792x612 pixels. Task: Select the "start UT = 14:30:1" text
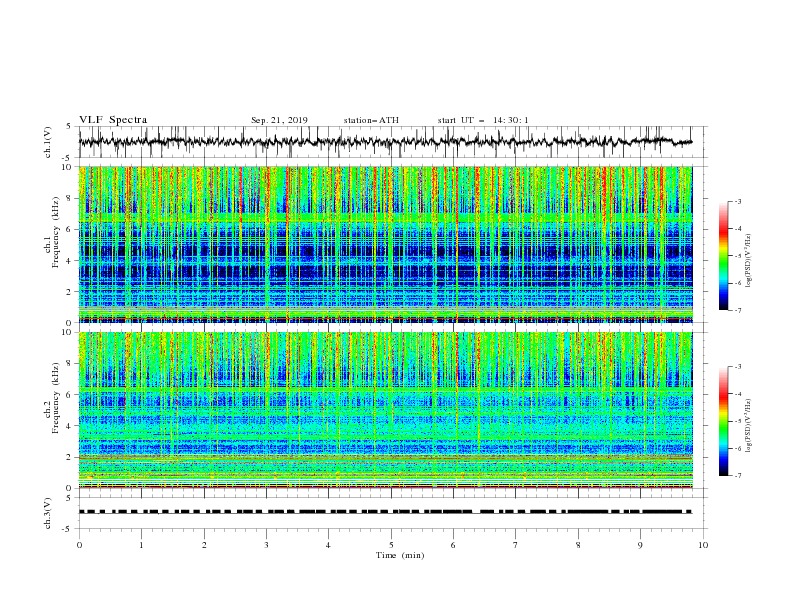point(483,120)
